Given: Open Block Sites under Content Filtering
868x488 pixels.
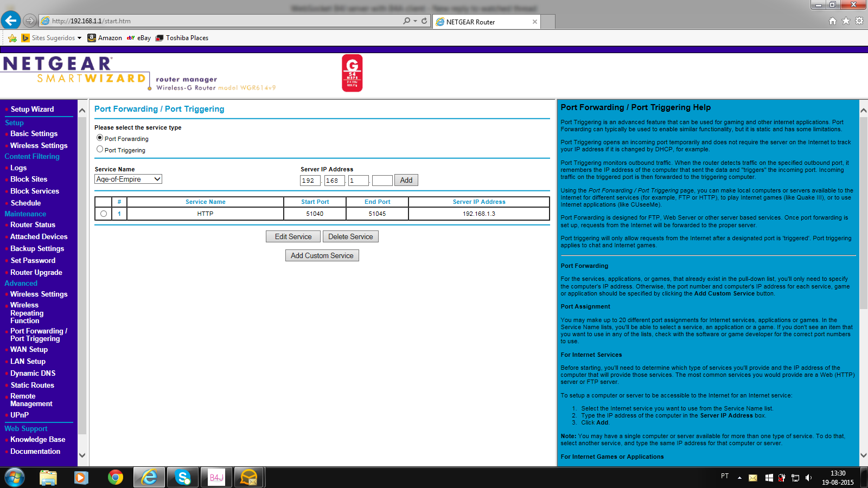Looking at the screenshot, I should coord(29,179).
